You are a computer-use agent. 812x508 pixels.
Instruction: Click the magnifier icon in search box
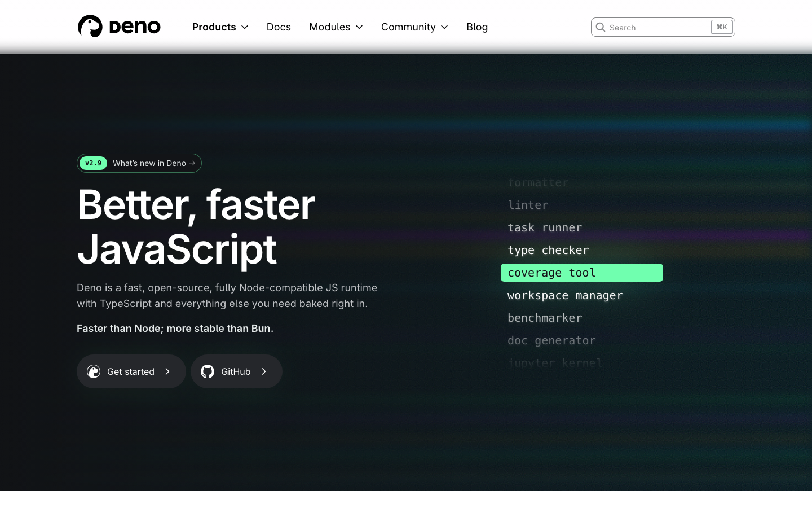coord(601,27)
